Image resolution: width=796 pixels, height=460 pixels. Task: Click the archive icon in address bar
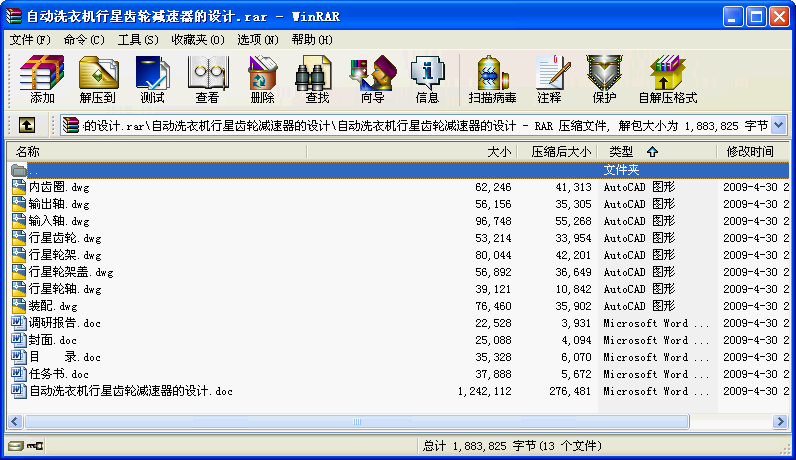coord(71,125)
